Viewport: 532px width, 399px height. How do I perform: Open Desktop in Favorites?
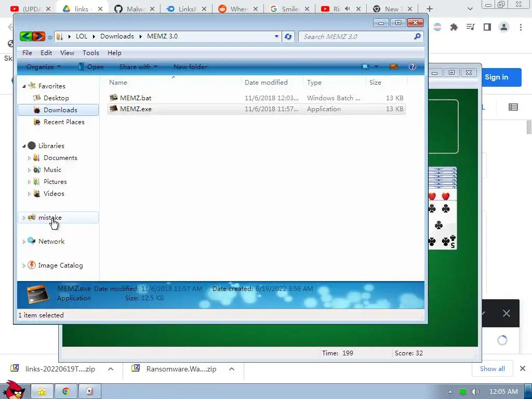click(x=56, y=98)
